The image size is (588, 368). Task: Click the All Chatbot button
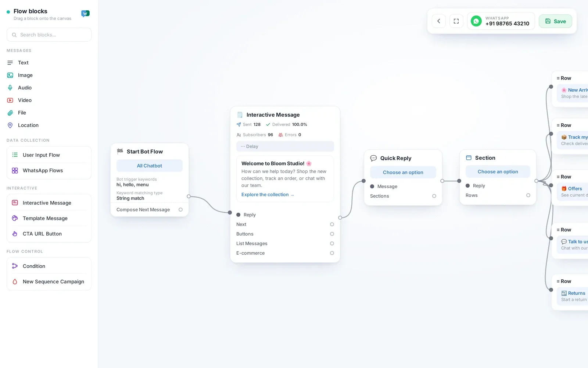150,166
